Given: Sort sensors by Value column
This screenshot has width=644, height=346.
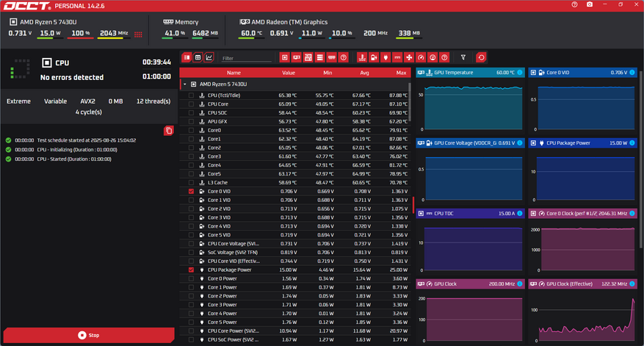Looking at the screenshot, I should [289, 73].
